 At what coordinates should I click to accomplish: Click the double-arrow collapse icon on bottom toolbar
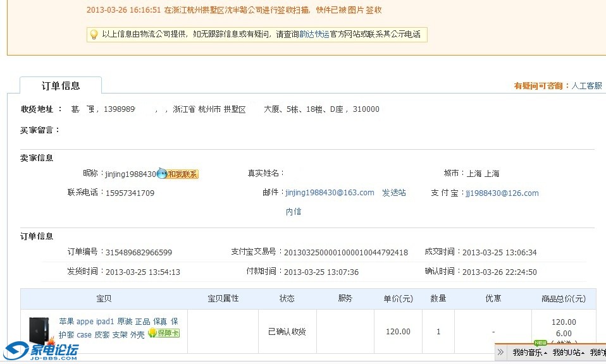coord(500,352)
